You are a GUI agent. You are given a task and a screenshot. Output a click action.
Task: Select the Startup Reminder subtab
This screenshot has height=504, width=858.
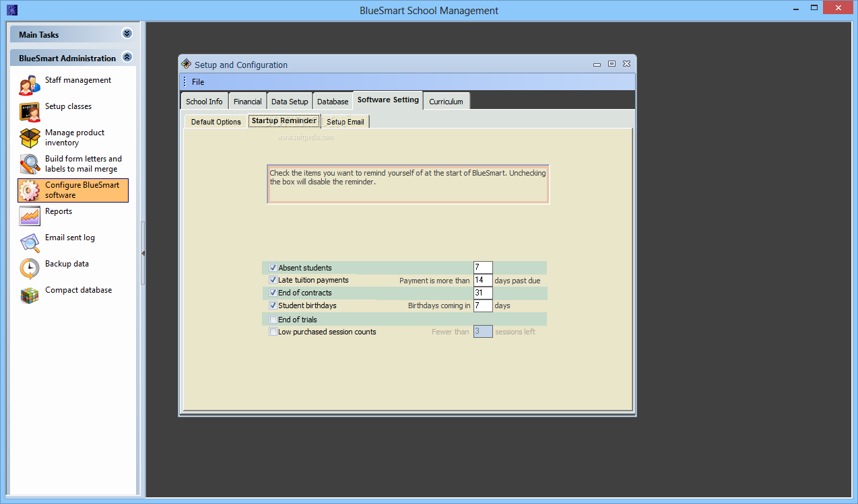284,120
